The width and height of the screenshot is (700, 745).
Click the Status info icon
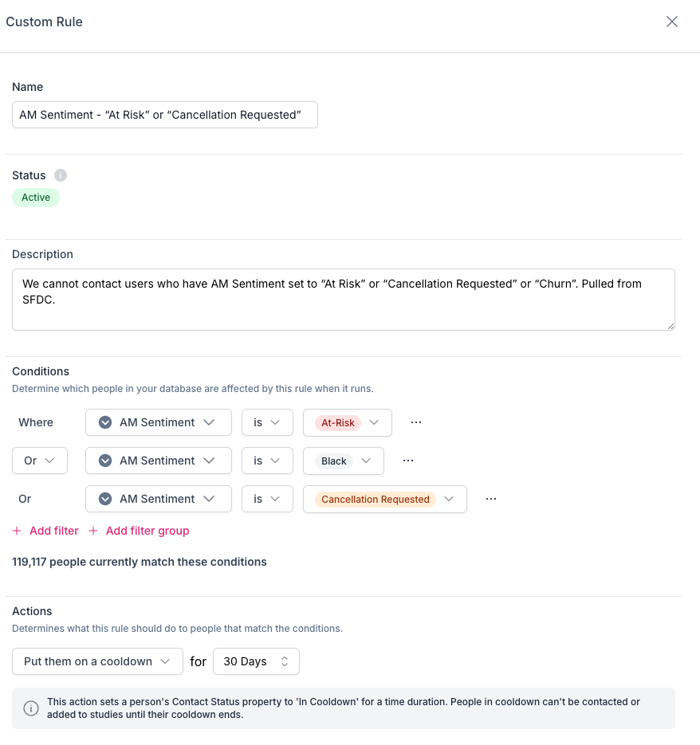tap(61, 175)
